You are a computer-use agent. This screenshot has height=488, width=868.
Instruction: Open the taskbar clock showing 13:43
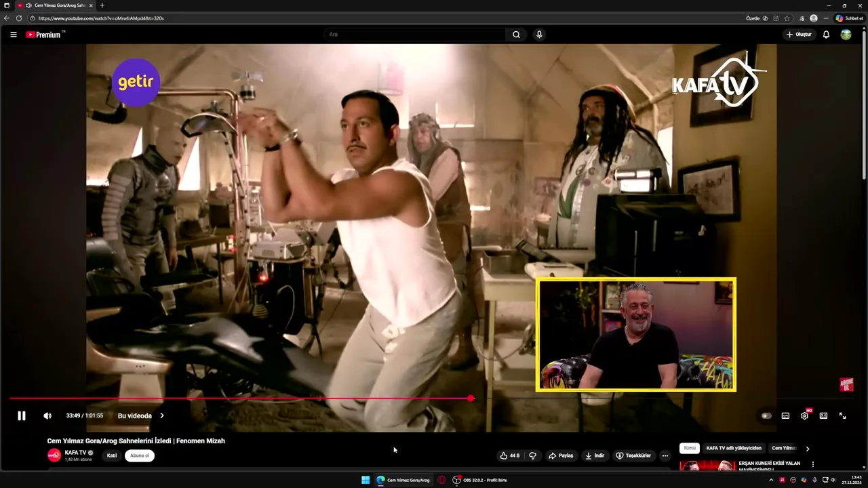852,480
